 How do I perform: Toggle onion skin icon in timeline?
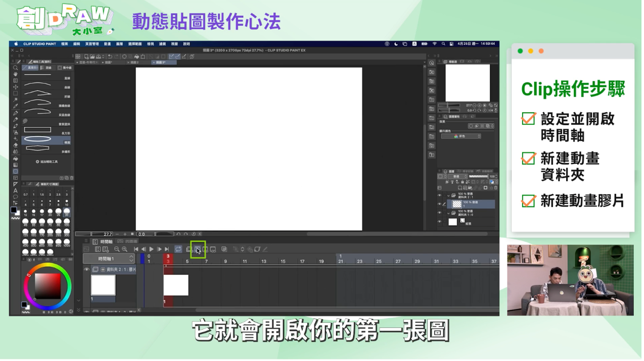coord(224,249)
